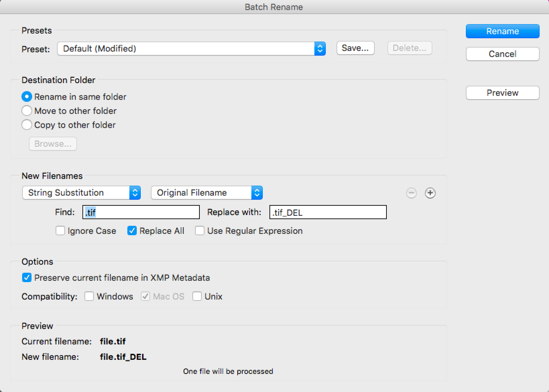Choose Move to other folder option

coord(27,111)
